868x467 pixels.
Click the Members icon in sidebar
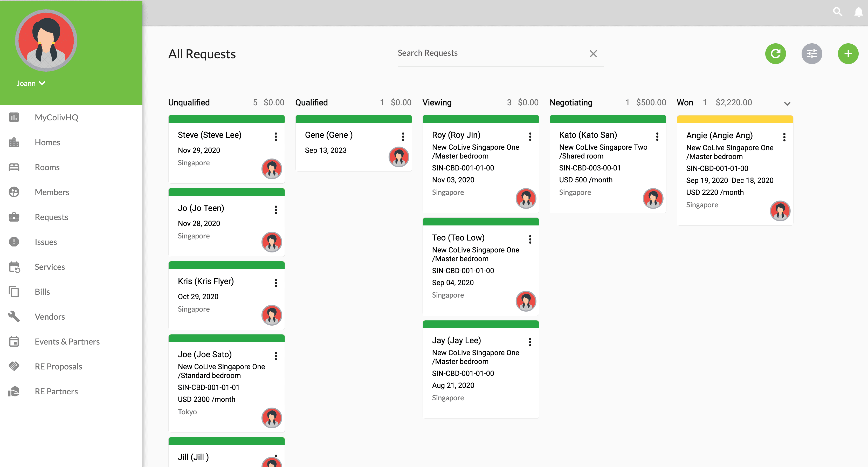tap(14, 192)
